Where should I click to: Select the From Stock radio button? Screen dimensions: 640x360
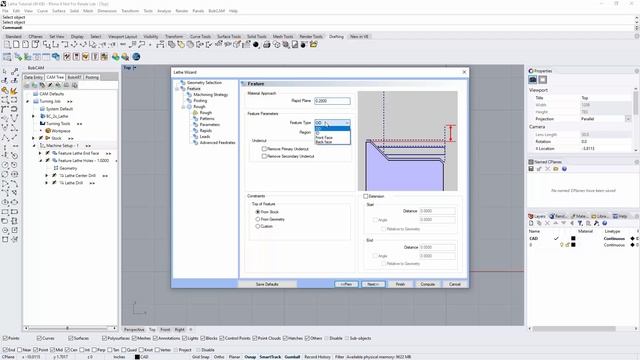(258, 212)
